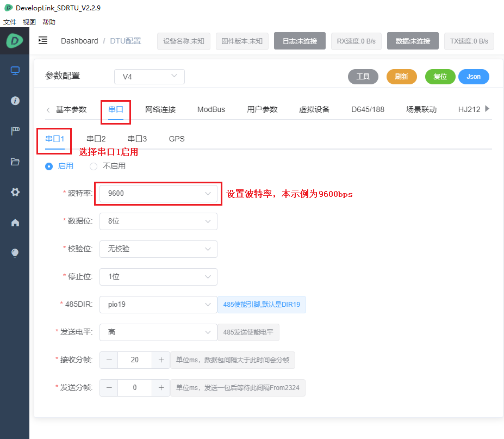Select the 启用 radio button
The image size is (504, 439).
coord(49,166)
